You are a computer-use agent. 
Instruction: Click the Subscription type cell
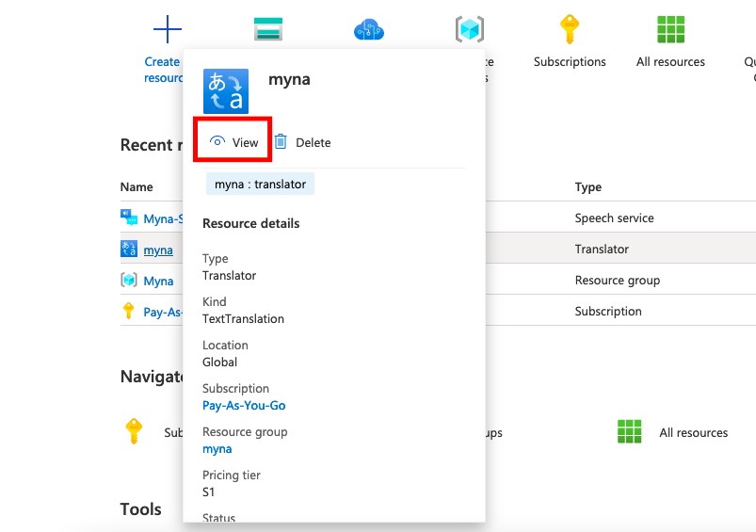[x=608, y=311]
